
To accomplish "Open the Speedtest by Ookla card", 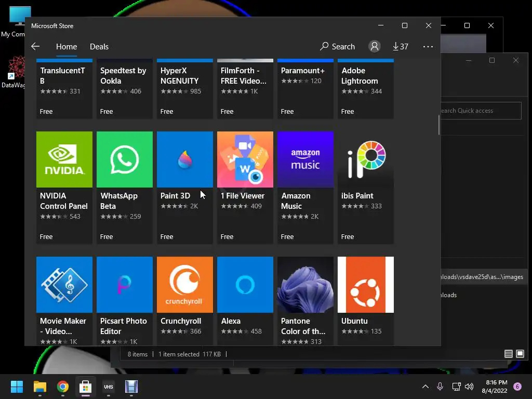I will (125, 89).
